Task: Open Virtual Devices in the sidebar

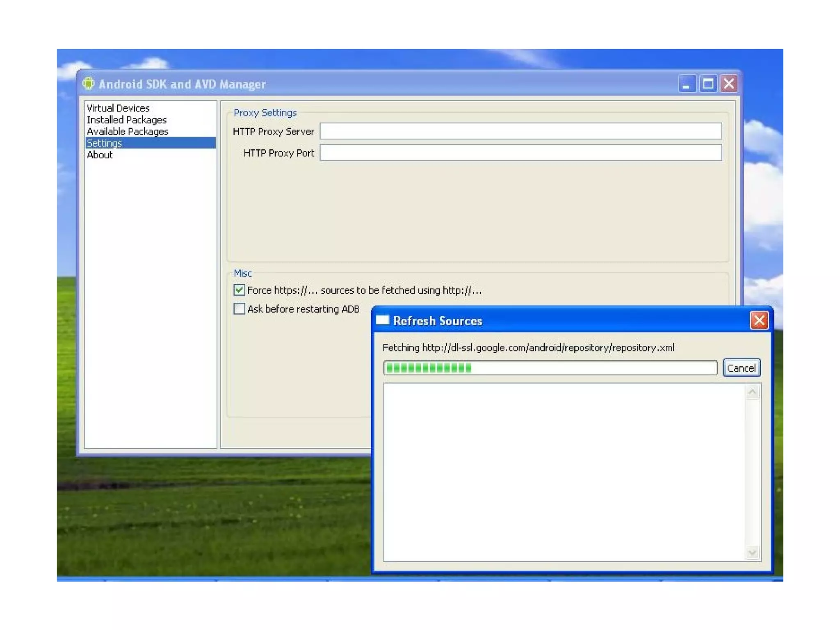Action: pyautogui.click(x=118, y=108)
